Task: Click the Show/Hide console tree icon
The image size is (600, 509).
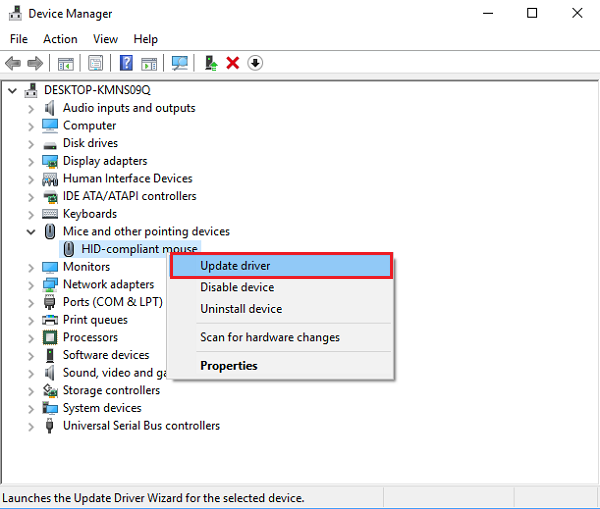Action: [x=65, y=63]
